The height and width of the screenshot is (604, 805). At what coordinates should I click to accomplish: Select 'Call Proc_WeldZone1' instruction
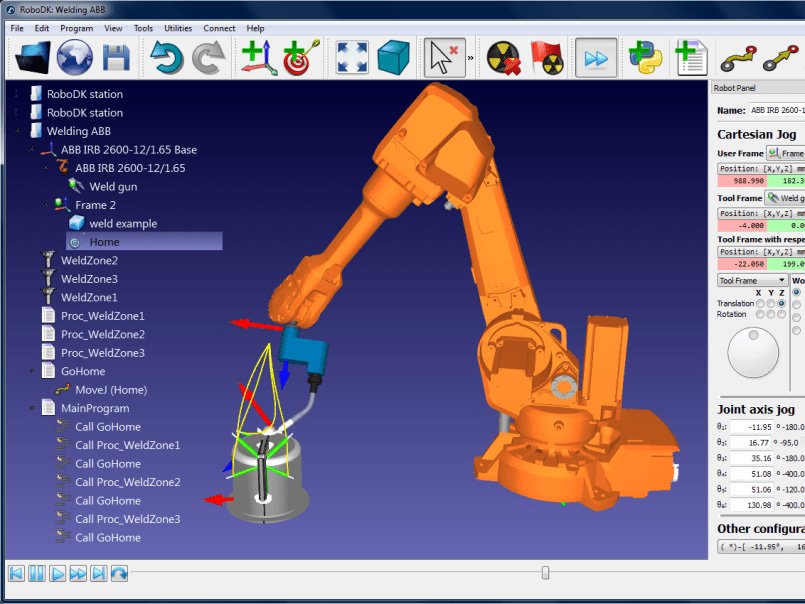[x=128, y=445]
